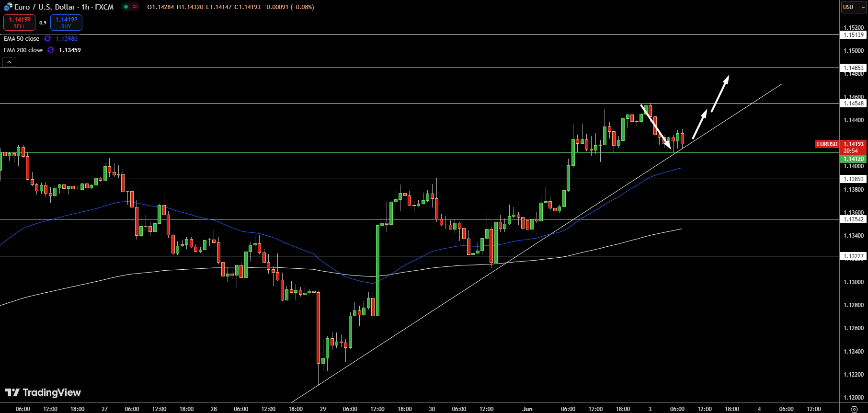Click the 28 date label on time axis
The image size is (868, 413).
click(x=214, y=409)
